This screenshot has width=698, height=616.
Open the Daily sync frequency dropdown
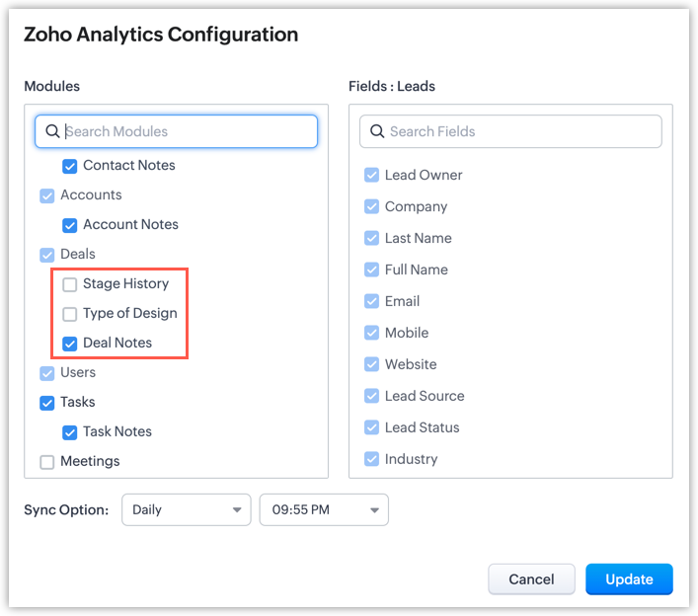(x=186, y=510)
